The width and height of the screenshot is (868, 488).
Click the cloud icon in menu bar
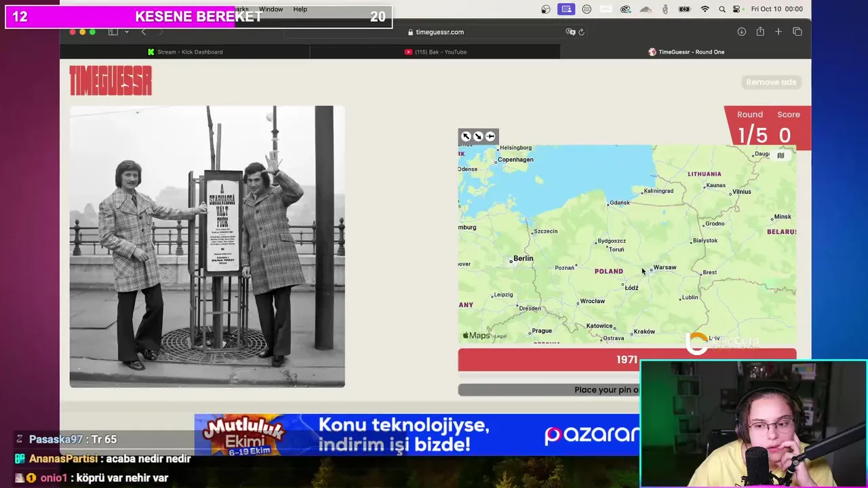[646, 9]
